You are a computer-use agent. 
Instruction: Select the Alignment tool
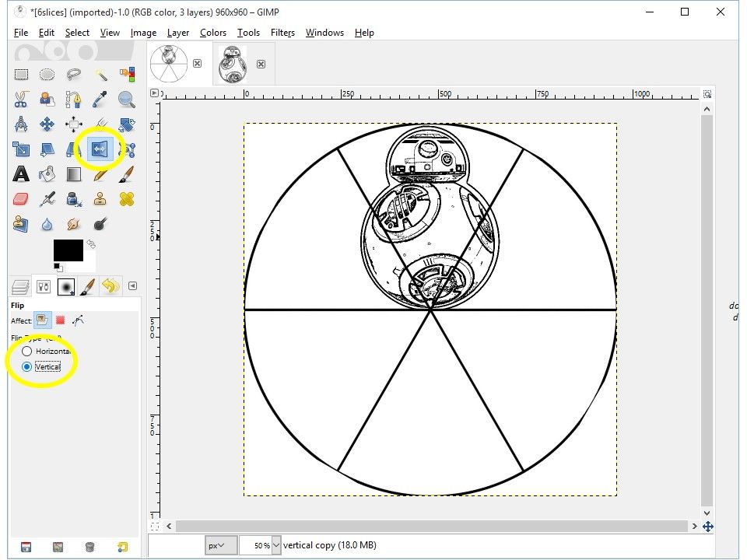tap(73, 124)
